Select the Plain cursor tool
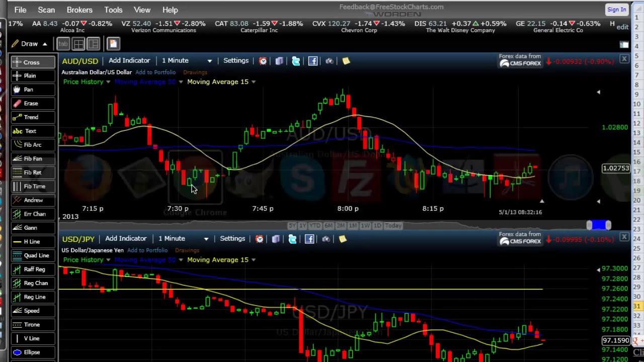This screenshot has height=362, width=644. coord(33,76)
